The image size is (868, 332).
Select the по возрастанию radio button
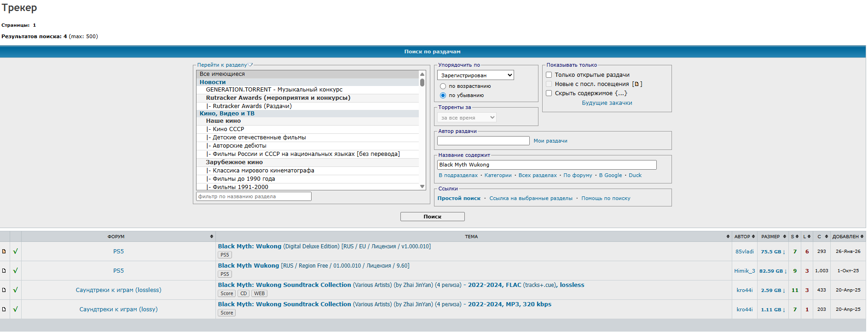[x=443, y=86]
